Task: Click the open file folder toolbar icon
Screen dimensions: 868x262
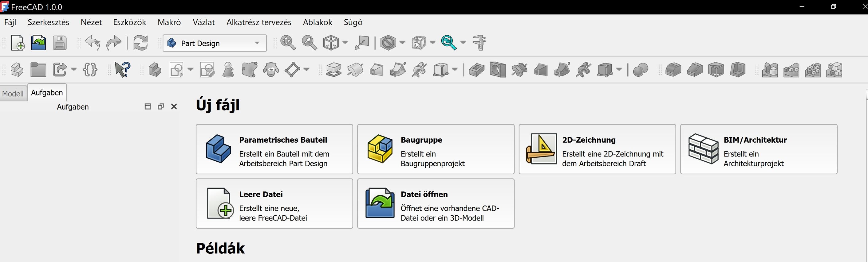Action: coord(38,43)
